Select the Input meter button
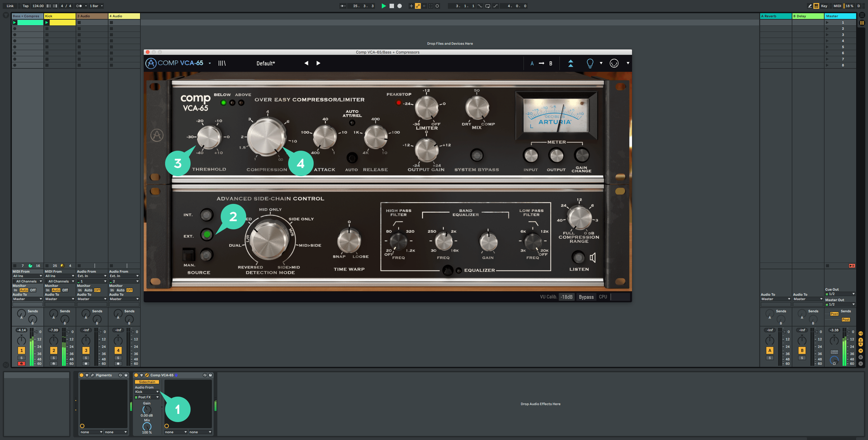The width and height of the screenshot is (868, 440). [x=531, y=156]
